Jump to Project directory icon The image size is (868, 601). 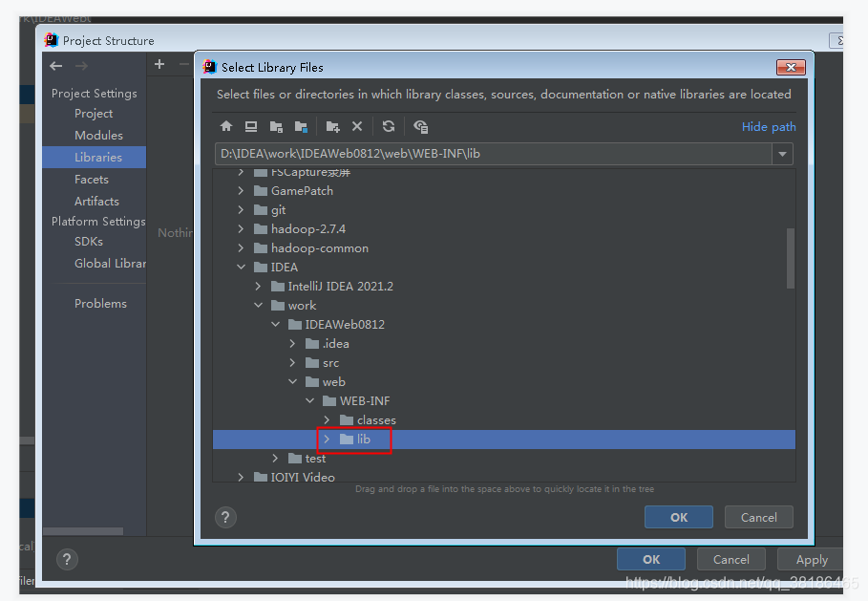coord(276,126)
